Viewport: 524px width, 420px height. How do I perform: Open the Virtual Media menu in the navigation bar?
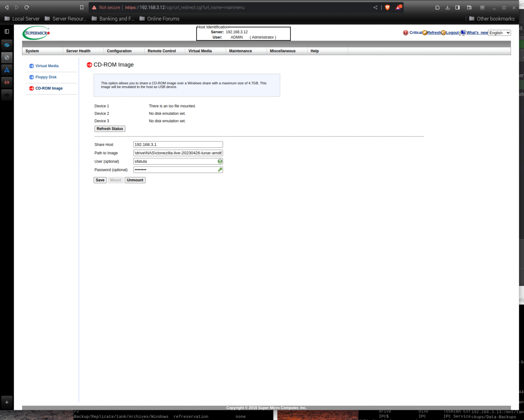click(206, 51)
